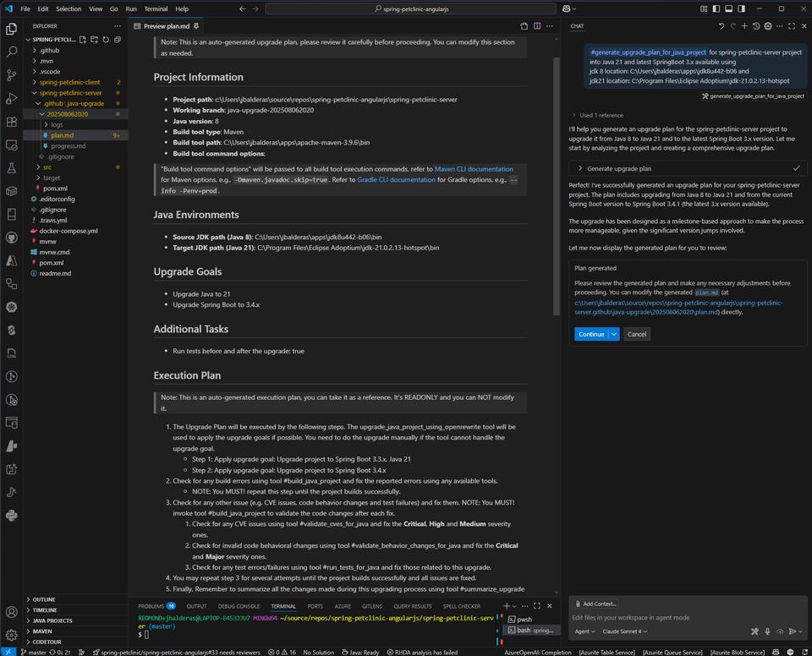Open the Gradle CLI documentation link

point(396,180)
